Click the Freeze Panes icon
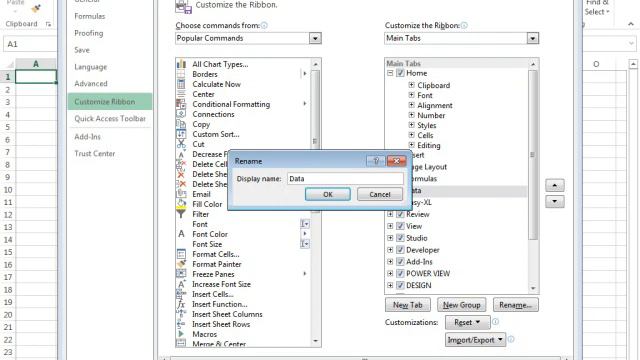This screenshot has width=640, height=360. 181,274
